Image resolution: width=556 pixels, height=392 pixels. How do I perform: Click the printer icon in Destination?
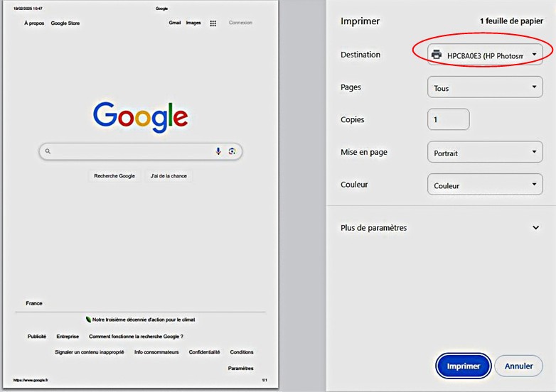(x=437, y=55)
